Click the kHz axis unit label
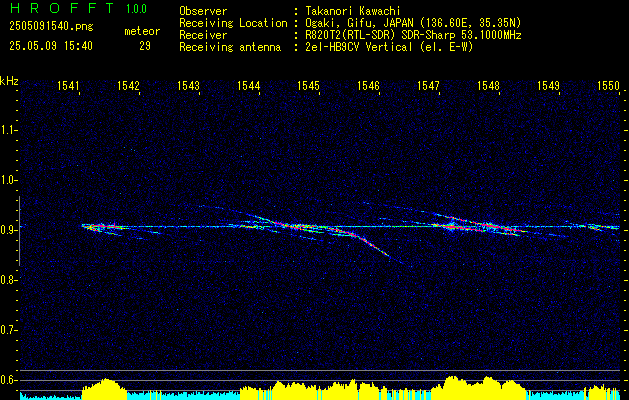The height and width of the screenshot is (400, 629). (x=9, y=81)
